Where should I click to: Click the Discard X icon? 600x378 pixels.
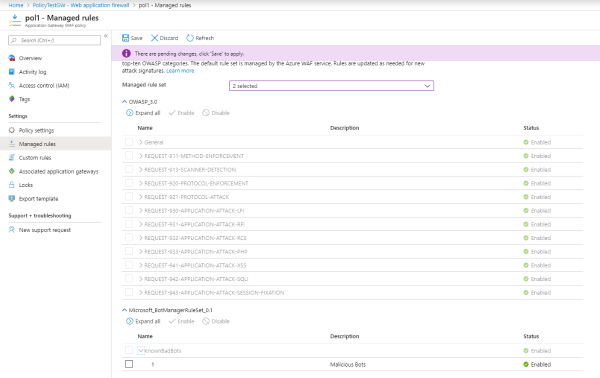[154, 38]
